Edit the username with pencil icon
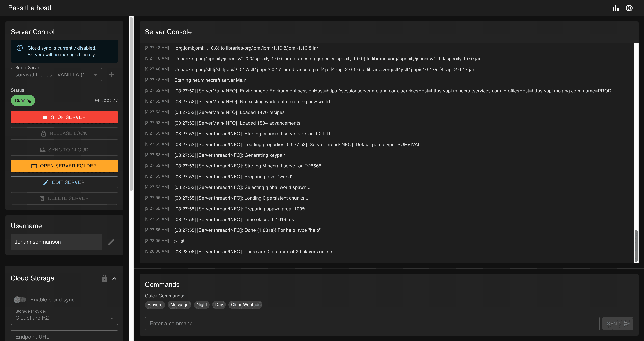Viewport: 644px width, 341px height. [x=111, y=242]
